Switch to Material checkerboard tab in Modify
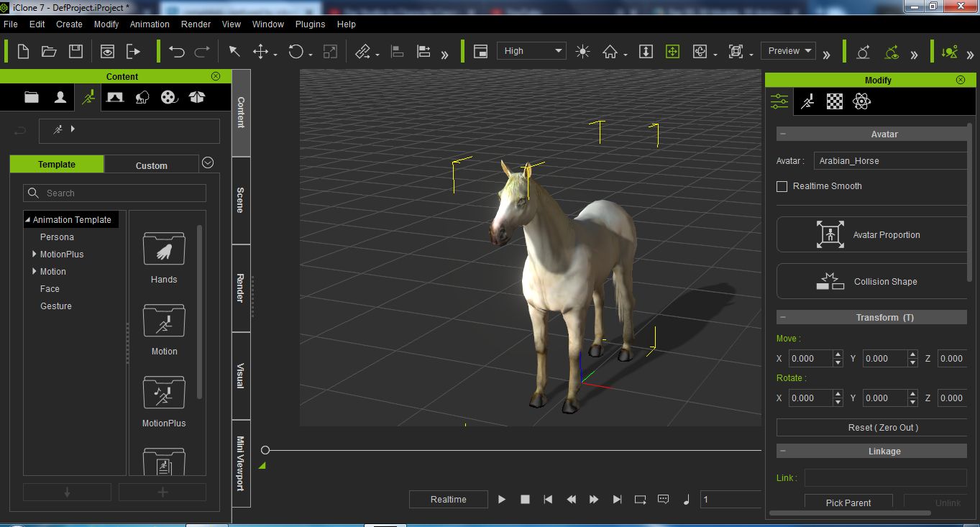980x527 pixels. [834, 101]
